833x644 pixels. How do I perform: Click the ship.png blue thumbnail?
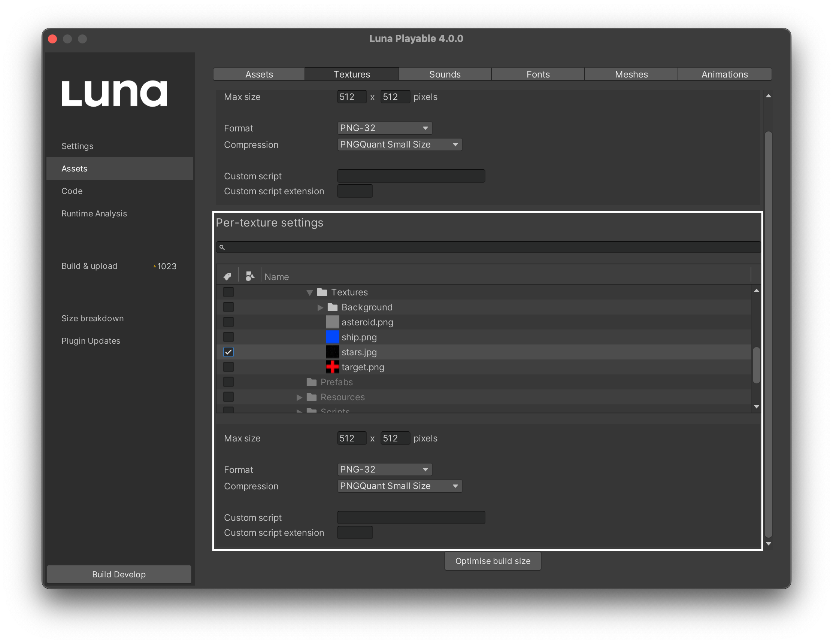point(332,337)
